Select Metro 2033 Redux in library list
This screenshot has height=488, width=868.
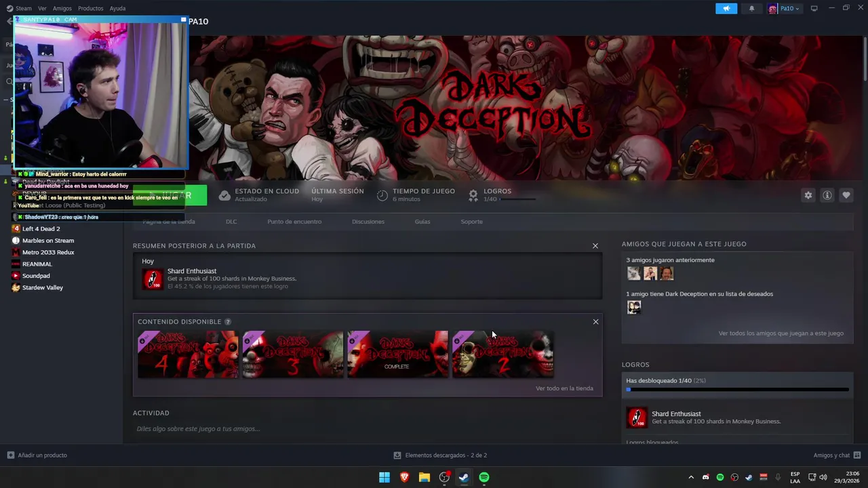48,252
